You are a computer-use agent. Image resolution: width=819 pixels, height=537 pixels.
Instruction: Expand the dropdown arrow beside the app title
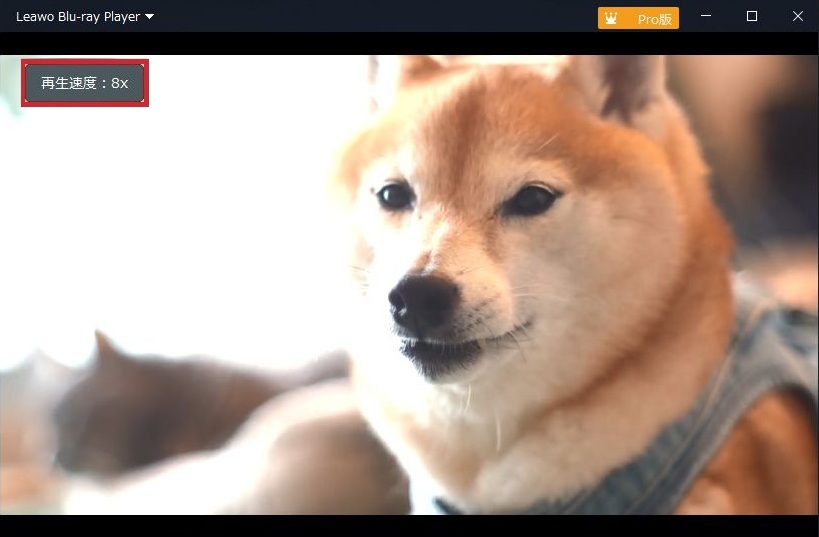149,17
